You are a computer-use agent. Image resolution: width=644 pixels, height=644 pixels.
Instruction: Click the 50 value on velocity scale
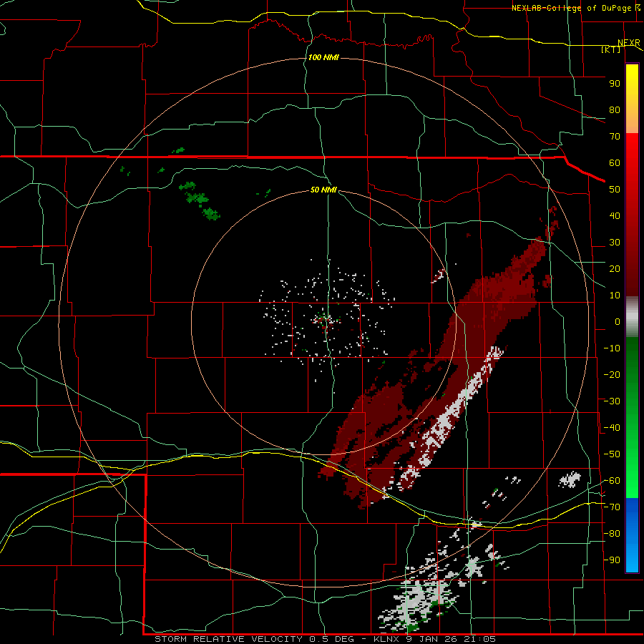[615, 190]
